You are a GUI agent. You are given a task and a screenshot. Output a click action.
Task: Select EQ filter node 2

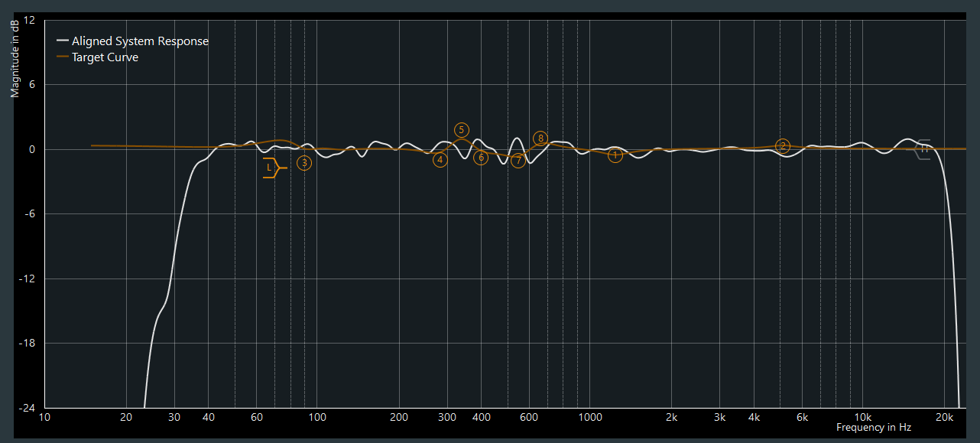click(783, 146)
